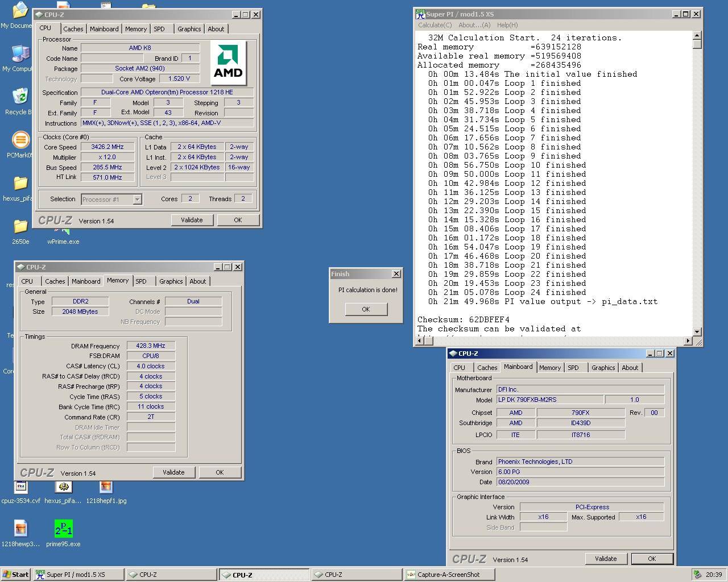728x582 pixels.
Task: Click the BIOS Date 08/20/2009 field
Action: point(580,482)
